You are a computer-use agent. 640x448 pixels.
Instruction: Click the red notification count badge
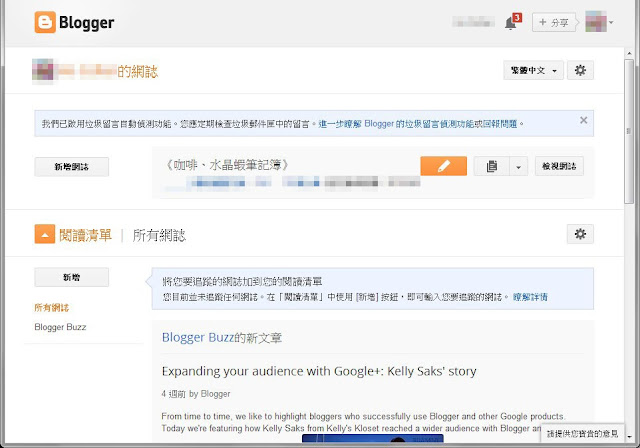(x=517, y=17)
